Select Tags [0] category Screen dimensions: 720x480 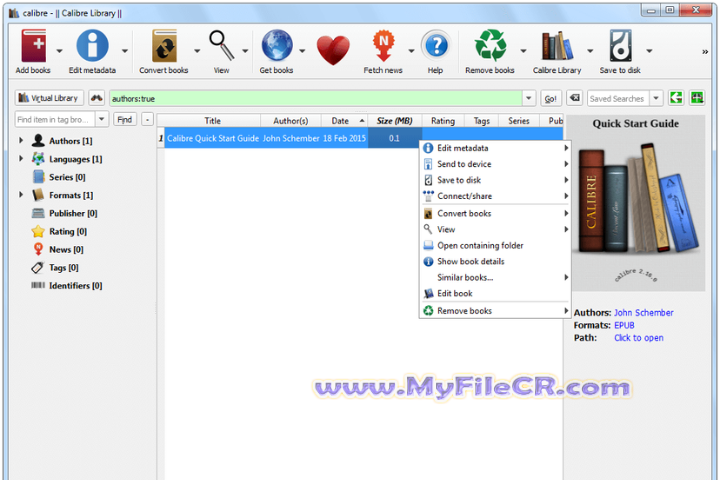pyautogui.click(x=64, y=267)
